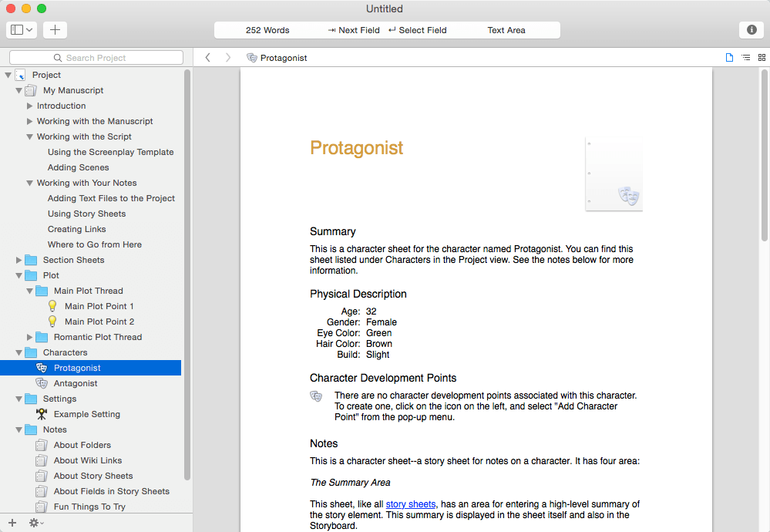Screen dimensions: 770x532
Task: Open the Inspector info button
Action: click(x=752, y=30)
